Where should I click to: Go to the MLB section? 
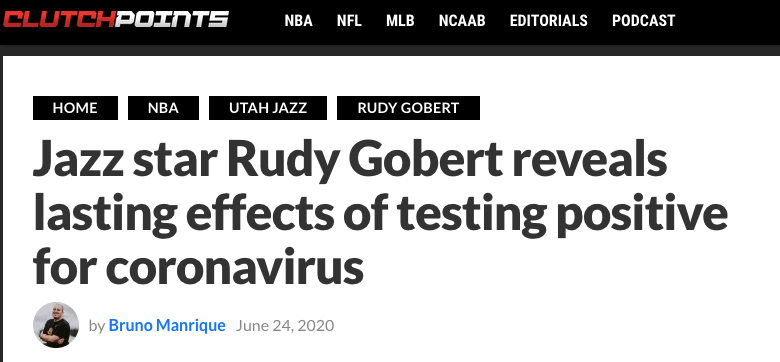[x=400, y=21]
